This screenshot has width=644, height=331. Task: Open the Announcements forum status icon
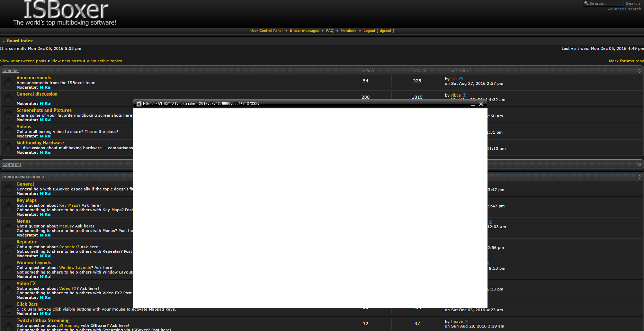[8, 82]
